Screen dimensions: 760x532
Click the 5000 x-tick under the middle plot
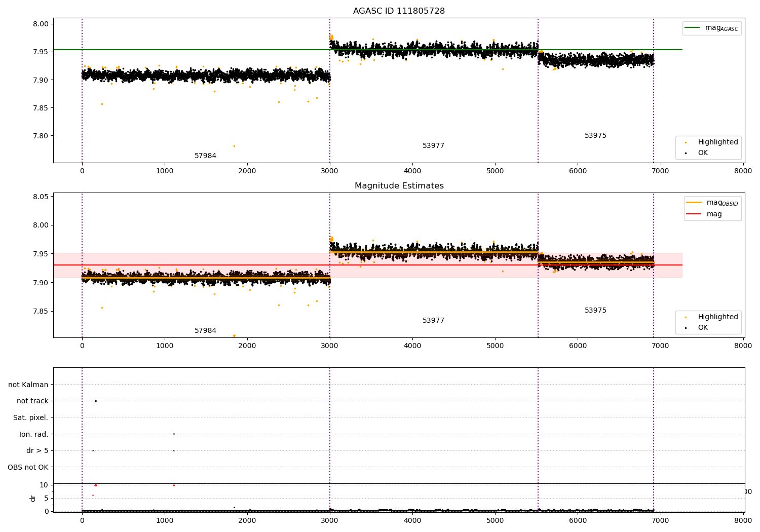pos(495,346)
